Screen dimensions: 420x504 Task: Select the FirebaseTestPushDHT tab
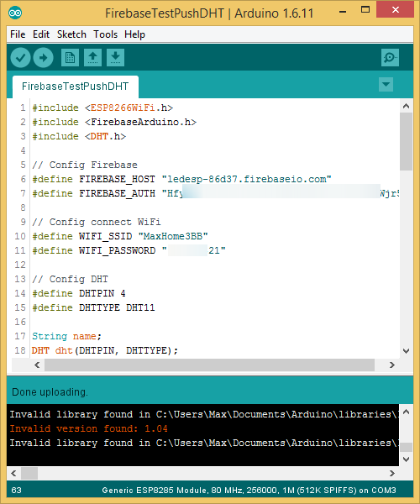point(76,87)
